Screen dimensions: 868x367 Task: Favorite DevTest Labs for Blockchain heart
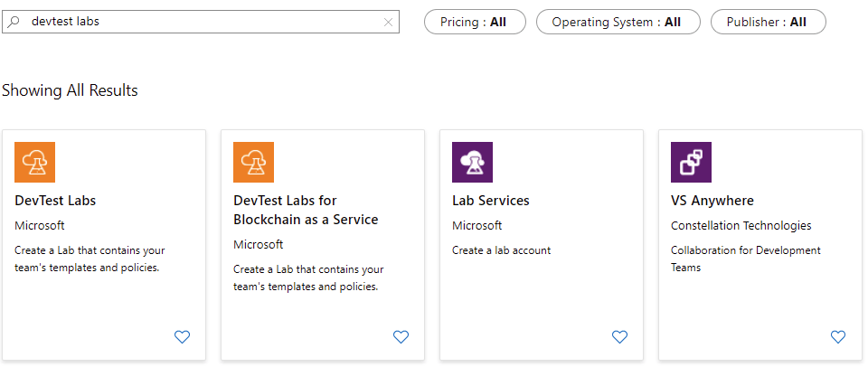(x=401, y=336)
